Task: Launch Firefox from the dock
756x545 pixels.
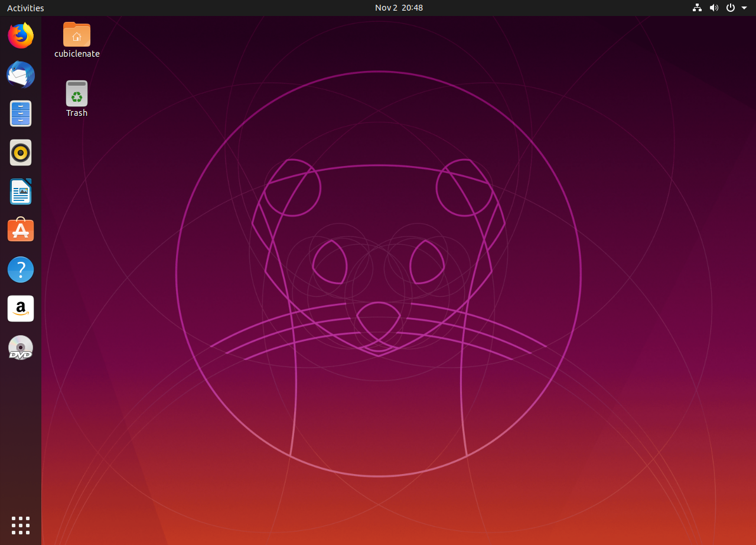Action: click(x=21, y=35)
